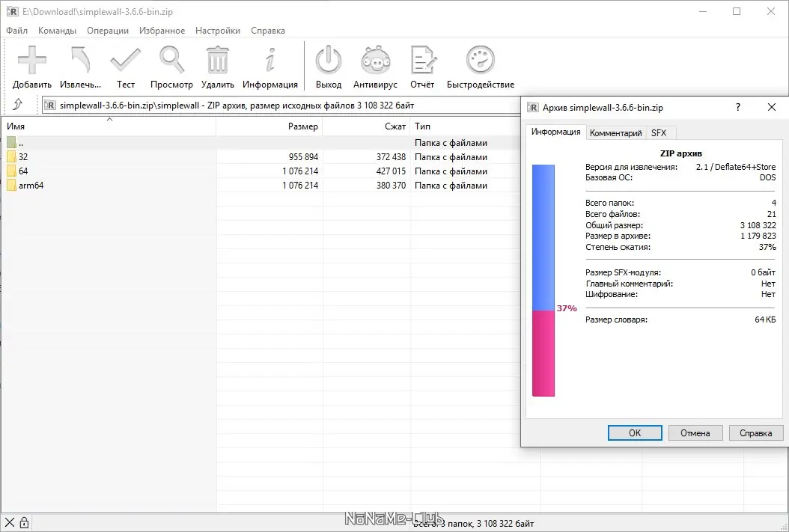789x532 pixels.
Task: Click value 1 179 823 in dialog
Action: (x=758, y=236)
